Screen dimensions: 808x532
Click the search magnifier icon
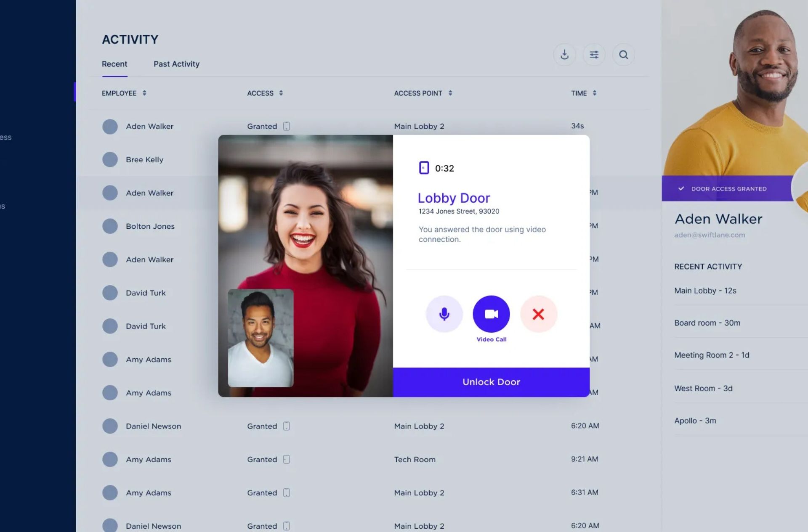click(x=623, y=55)
